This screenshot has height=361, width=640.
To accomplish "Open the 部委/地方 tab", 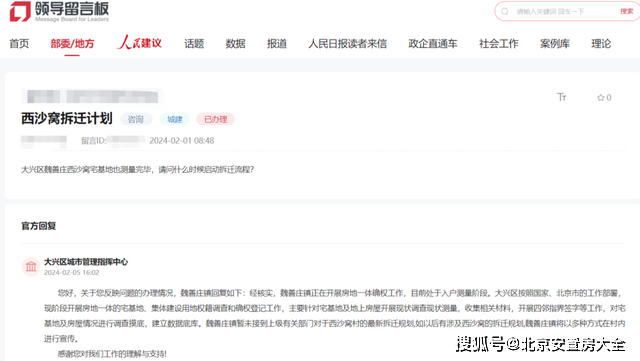I will (72, 44).
